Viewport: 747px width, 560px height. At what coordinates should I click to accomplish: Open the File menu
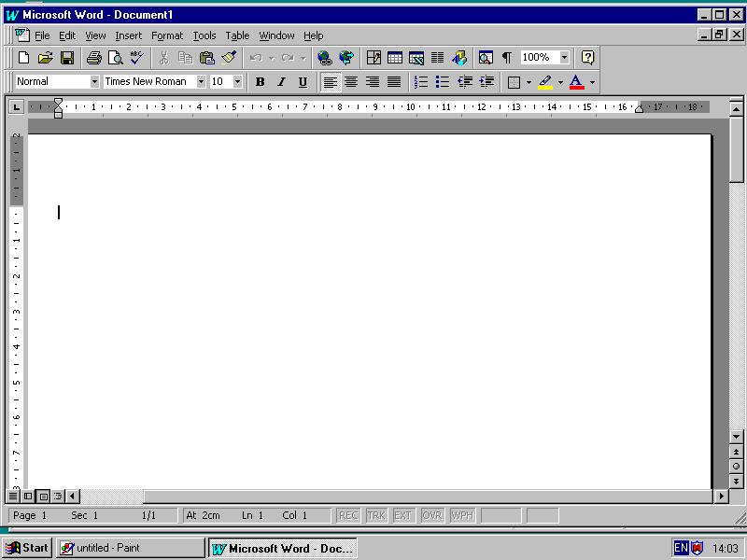coord(42,35)
